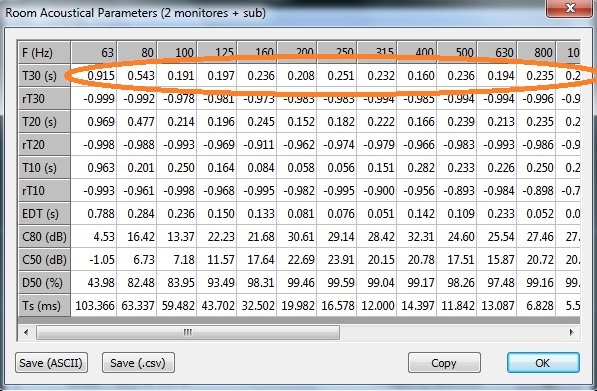Select the T30 (s) row header
Screen dimensions: 597x391
(44, 75)
